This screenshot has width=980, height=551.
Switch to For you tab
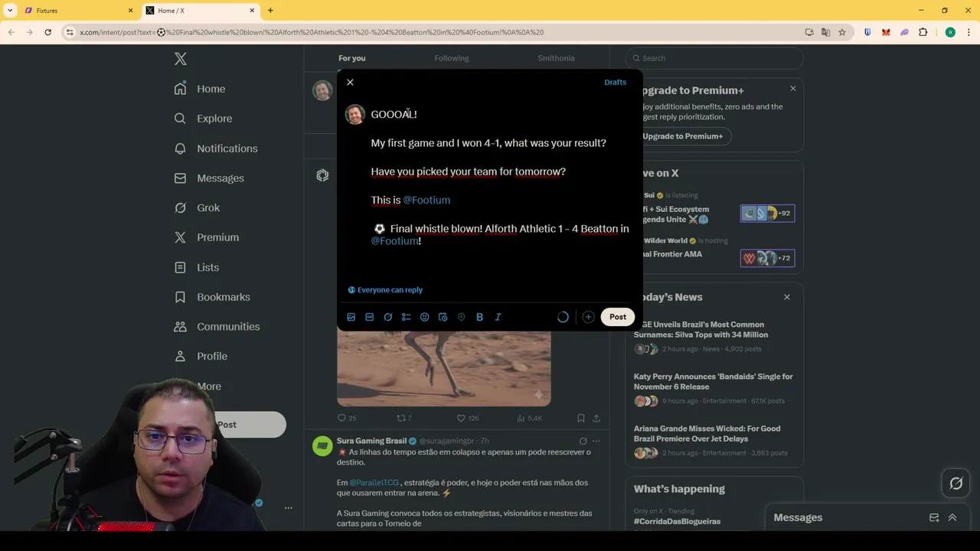pos(352,58)
